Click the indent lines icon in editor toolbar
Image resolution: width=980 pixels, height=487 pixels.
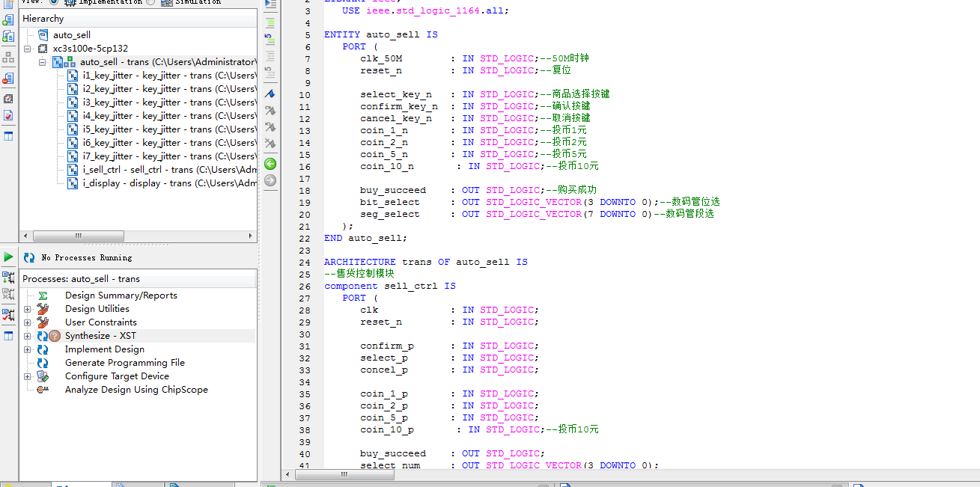click(270, 22)
